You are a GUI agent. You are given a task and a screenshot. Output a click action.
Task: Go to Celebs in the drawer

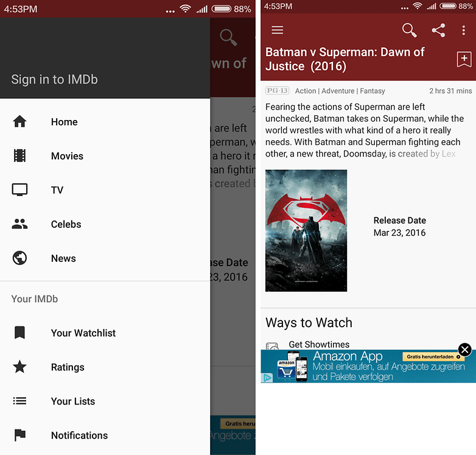pyautogui.click(x=105, y=224)
